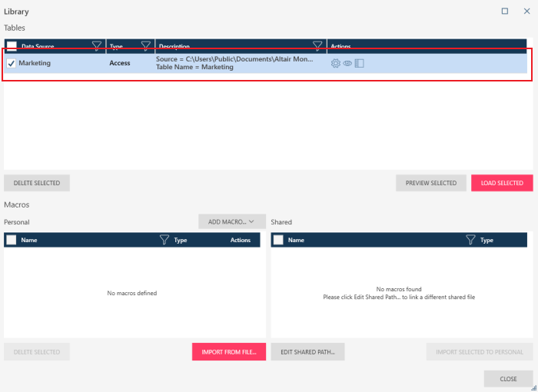The width and height of the screenshot is (538, 392).
Task: Preview Marketing table with eye icon
Action: pos(347,63)
